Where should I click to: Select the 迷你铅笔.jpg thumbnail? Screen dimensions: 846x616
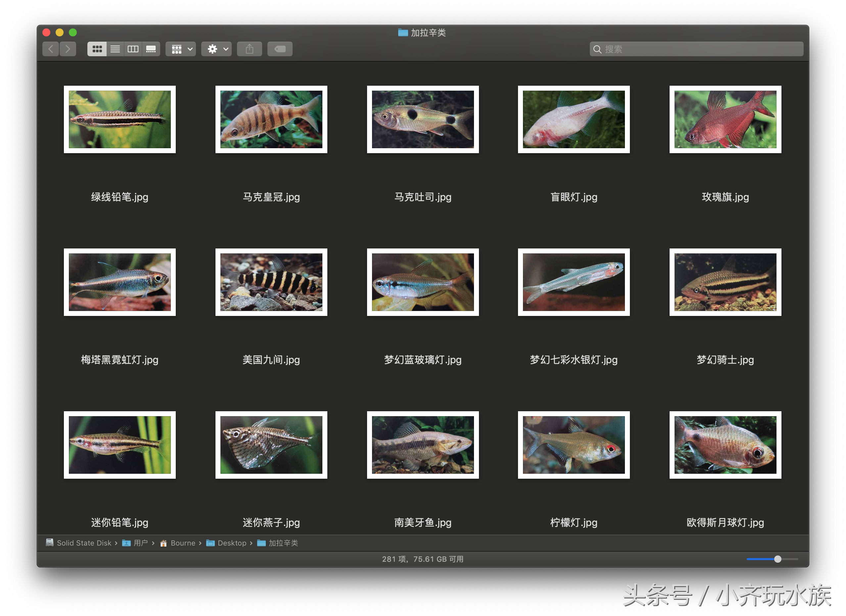click(120, 445)
